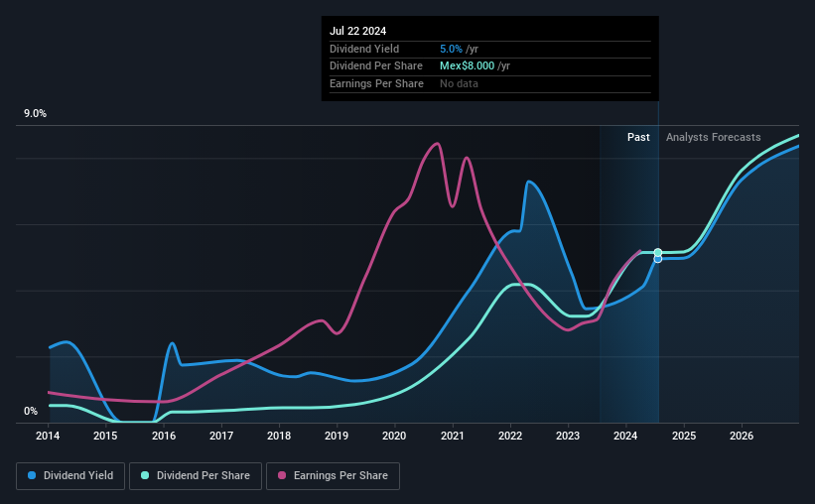Click the 2023 x-axis label
Image resolution: width=815 pixels, height=504 pixels.
(x=568, y=436)
